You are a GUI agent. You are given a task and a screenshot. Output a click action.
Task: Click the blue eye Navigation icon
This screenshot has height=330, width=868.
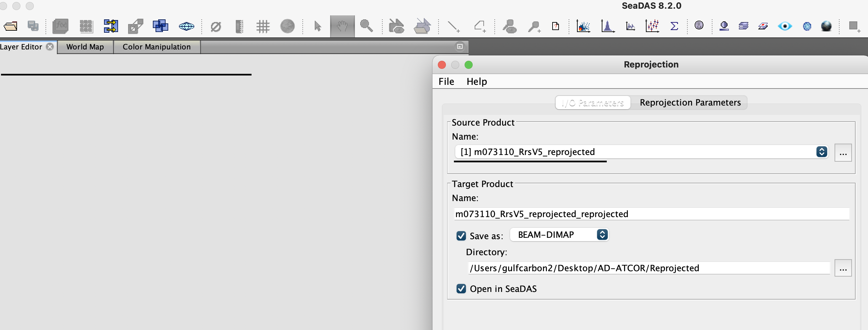click(785, 26)
